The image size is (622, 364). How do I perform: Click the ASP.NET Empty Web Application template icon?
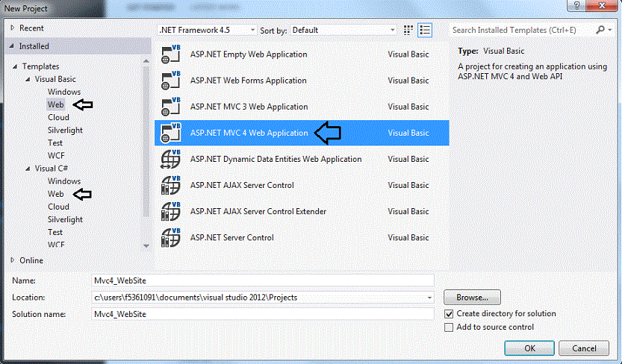[x=170, y=54]
